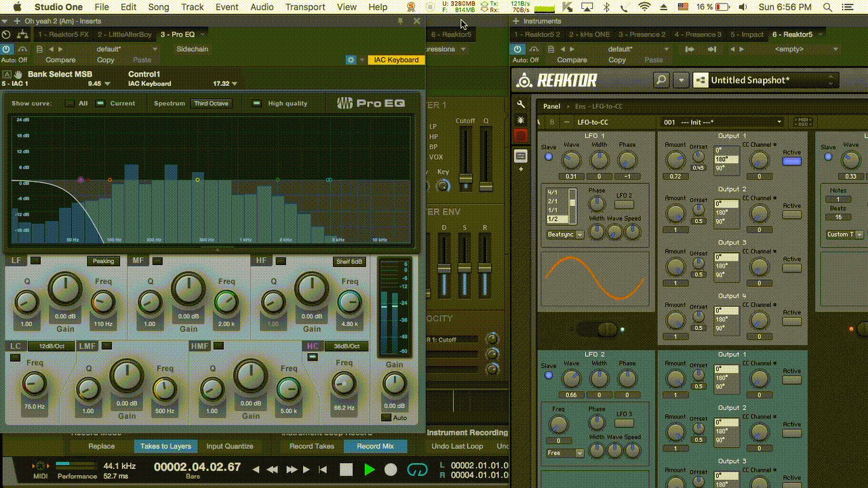The height and width of the screenshot is (488, 868).
Task: Toggle the loop button in transport
Action: point(416,469)
